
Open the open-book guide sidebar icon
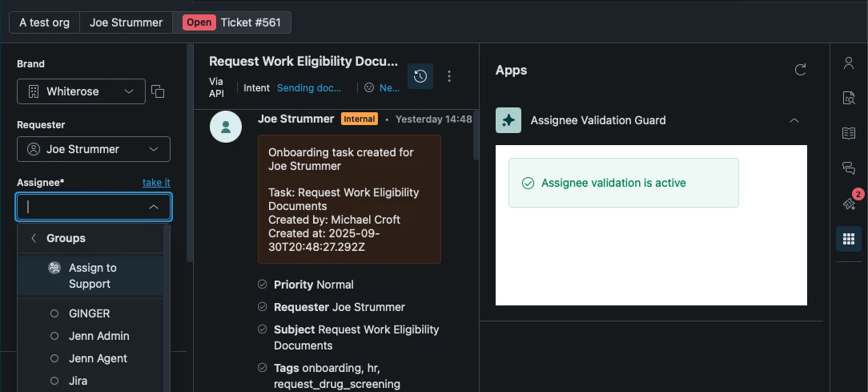[848, 134]
